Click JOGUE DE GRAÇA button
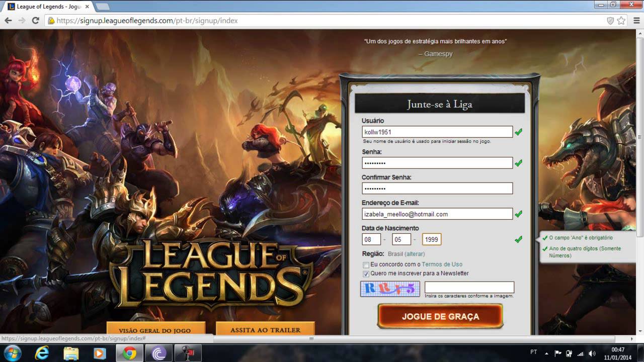 click(x=440, y=317)
